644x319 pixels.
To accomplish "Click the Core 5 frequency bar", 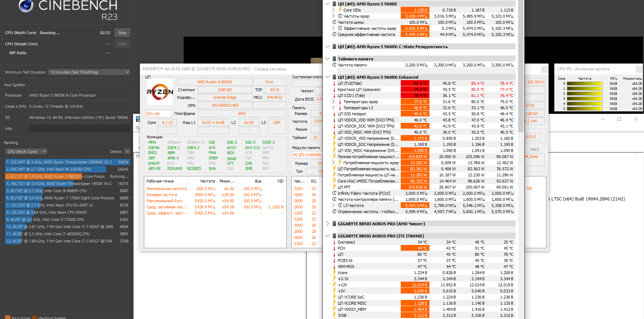I will (585, 109).
